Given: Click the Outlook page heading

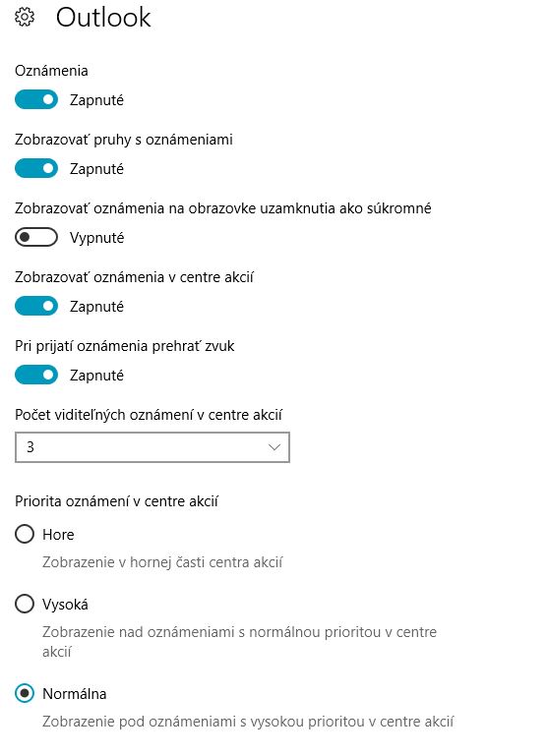Looking at the screenshot, I should tap(103, 18).
